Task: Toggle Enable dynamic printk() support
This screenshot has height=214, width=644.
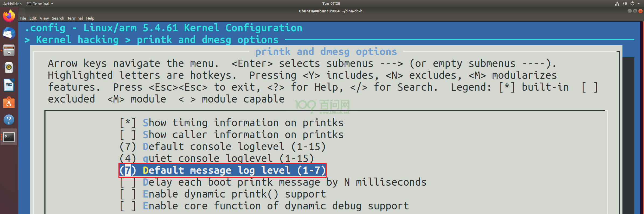Action: tap(223, 194)
